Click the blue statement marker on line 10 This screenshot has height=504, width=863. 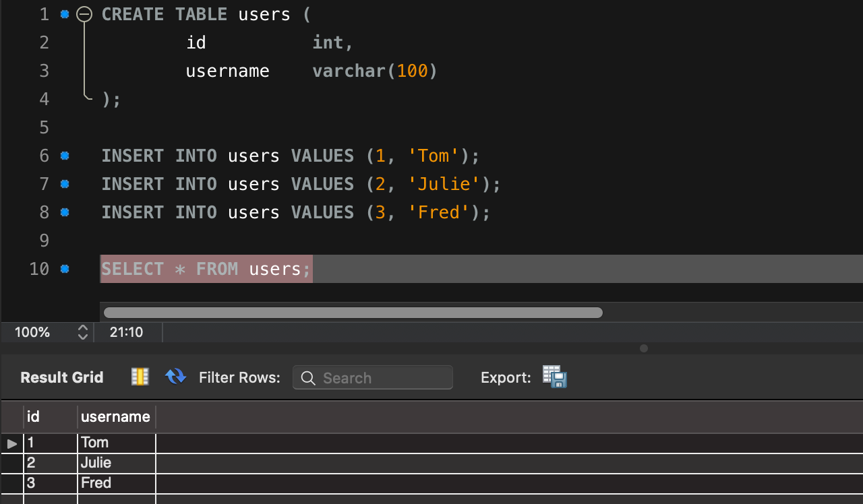coord(65,269)
